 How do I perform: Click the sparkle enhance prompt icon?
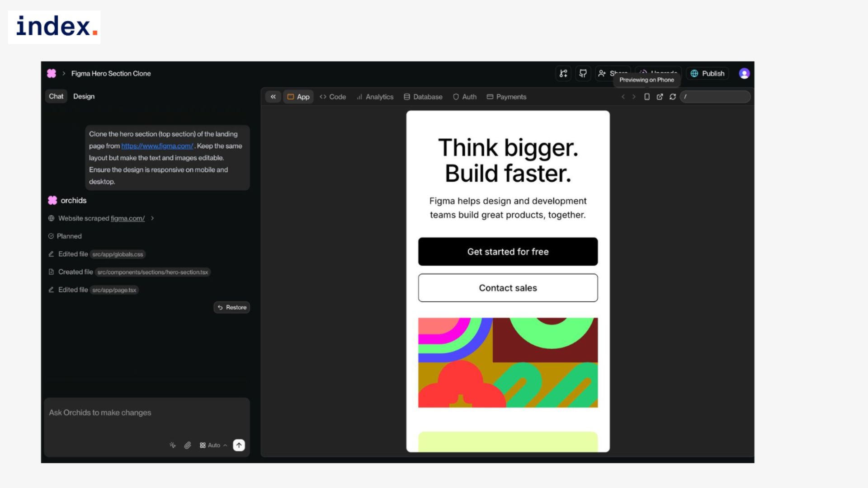click(x=173, y=445)
